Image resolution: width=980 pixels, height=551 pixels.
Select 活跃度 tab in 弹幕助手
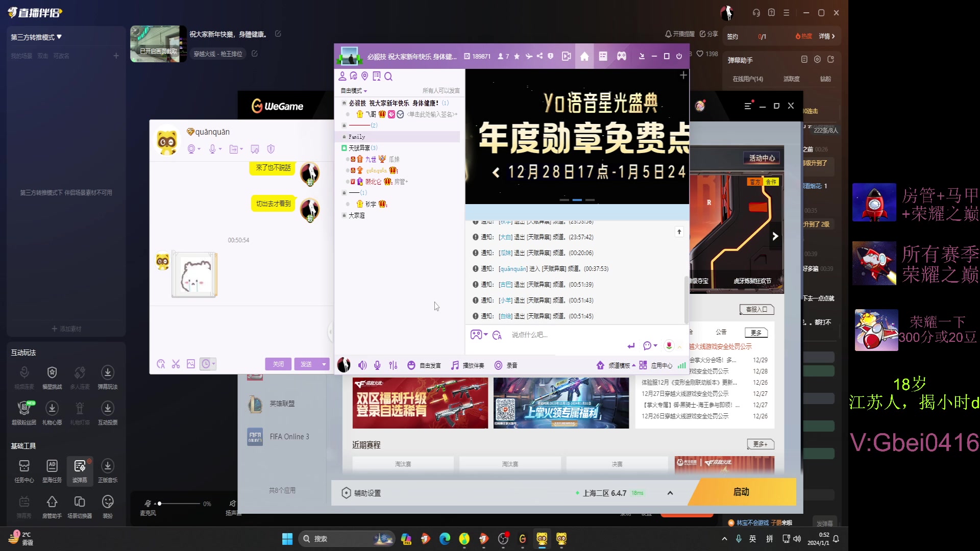(x=791, y=79)
